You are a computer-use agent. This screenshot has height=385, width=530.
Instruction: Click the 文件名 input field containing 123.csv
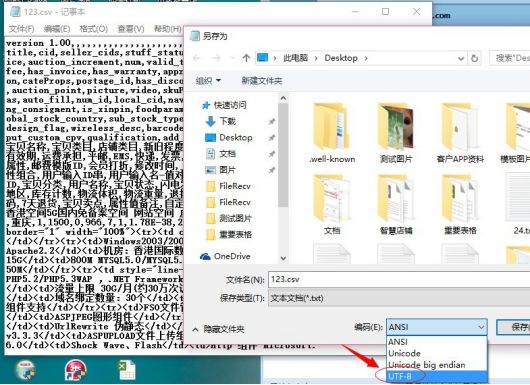coord(399,279)
